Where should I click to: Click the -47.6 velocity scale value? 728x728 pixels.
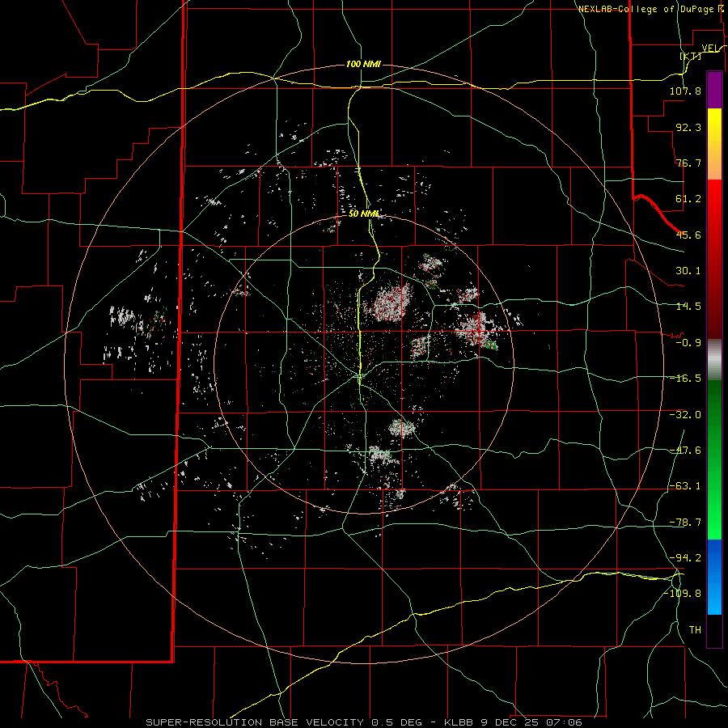tap(685, 451)
